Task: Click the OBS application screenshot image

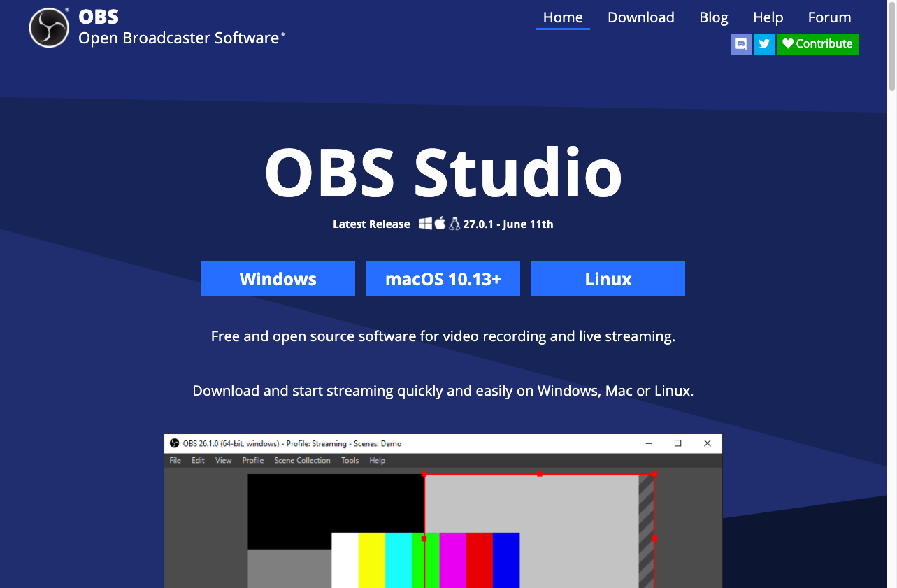Action: [x=443, y=511]
